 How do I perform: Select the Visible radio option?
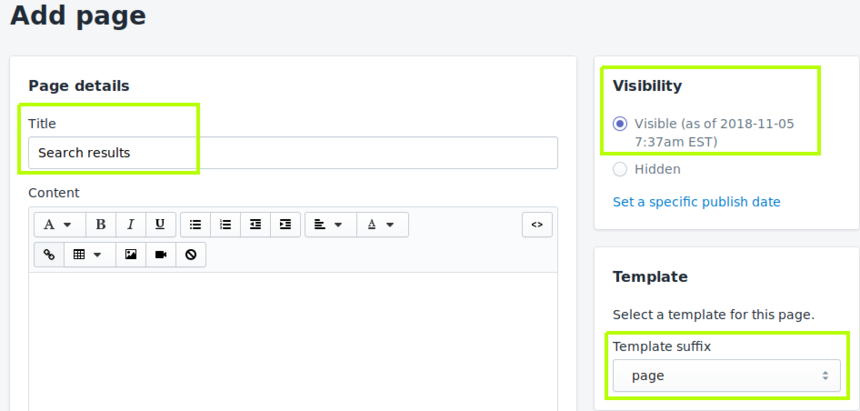coord(620,124)
